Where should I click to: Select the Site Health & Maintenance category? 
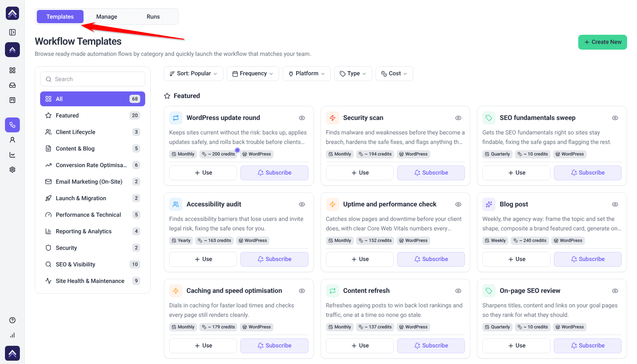click(x=93, y=281)
